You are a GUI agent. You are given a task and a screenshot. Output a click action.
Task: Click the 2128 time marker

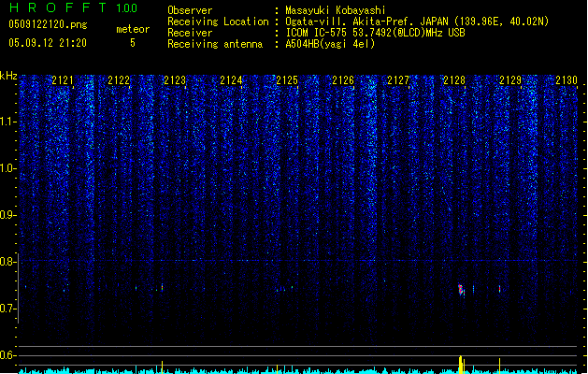coord(454,80)
